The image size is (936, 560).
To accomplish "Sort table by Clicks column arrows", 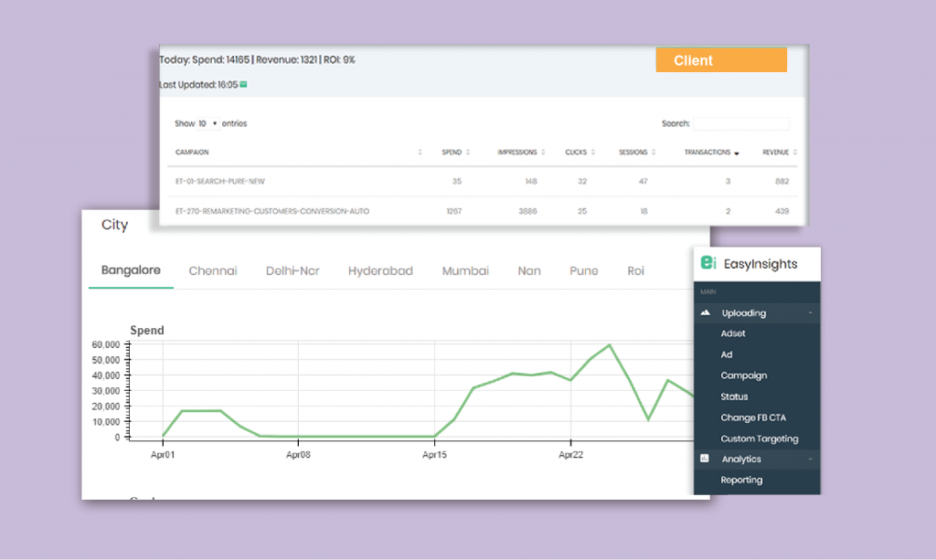I will [x=592, y=152].
